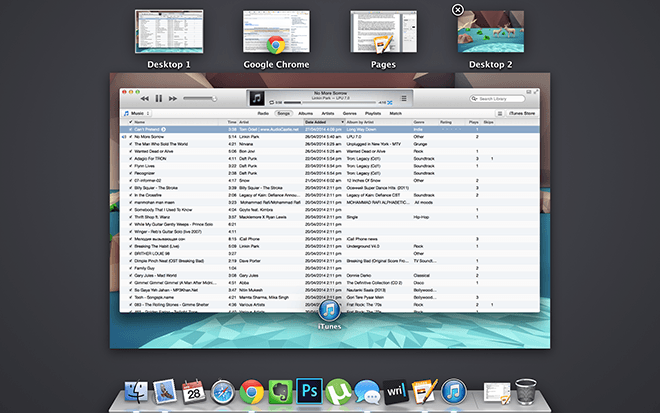Uncheck Adagio For TRON song
Image resolution: width=660 pixels, height=413 pixels.
[130, 159]
